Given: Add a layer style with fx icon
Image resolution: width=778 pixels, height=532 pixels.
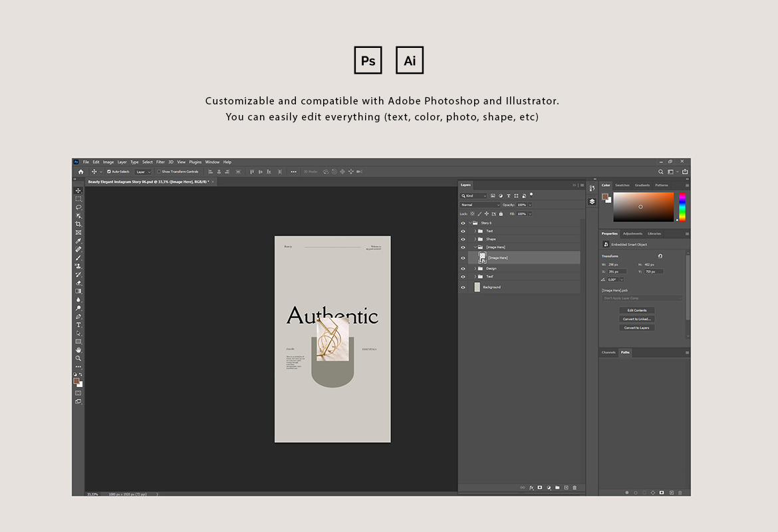Looking at the screenshot, I should tap(531, 487).
